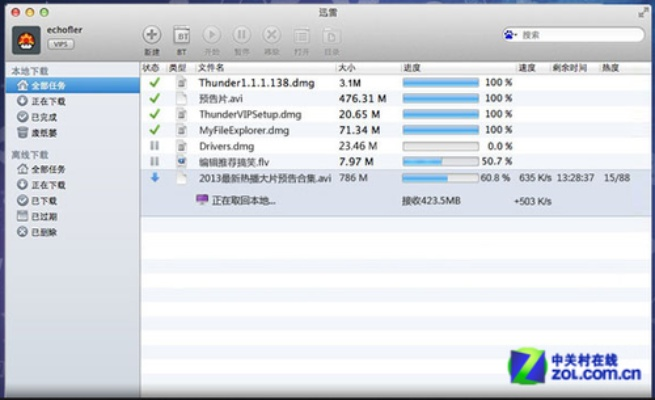Click the BT task toolbar icon

tap(182, 36)
